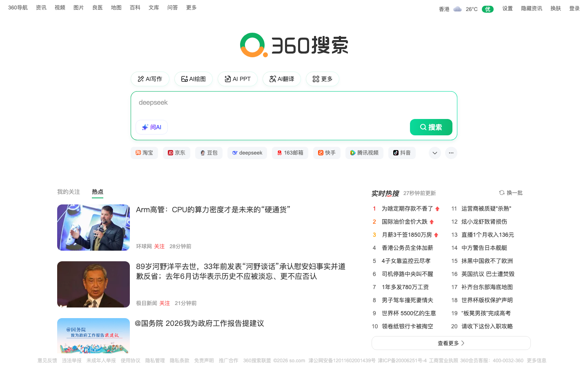
Task: Go to the 百科 section
Action: coord(135,7)
